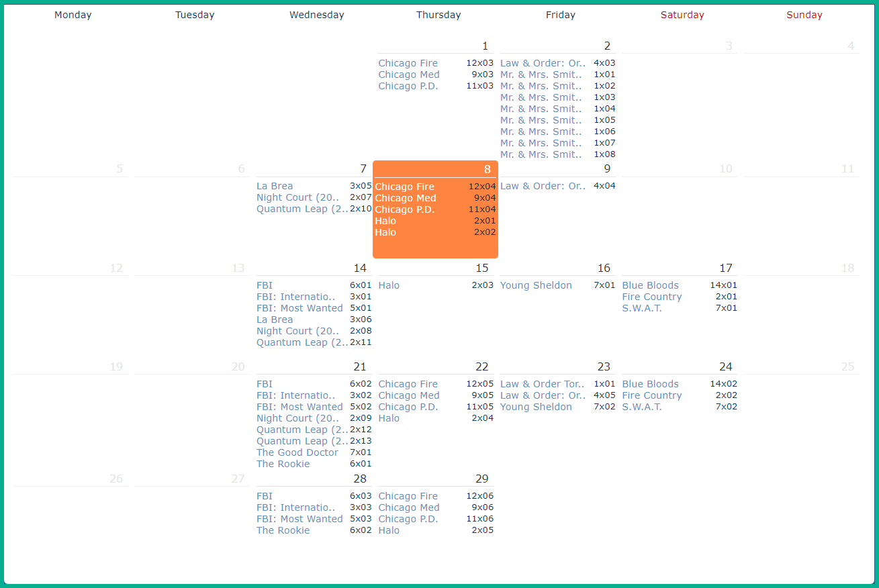Select Mr. & Mrs. Smith episode 1x01
Viewport: 879px width, 588px height.
coord(541,75)
